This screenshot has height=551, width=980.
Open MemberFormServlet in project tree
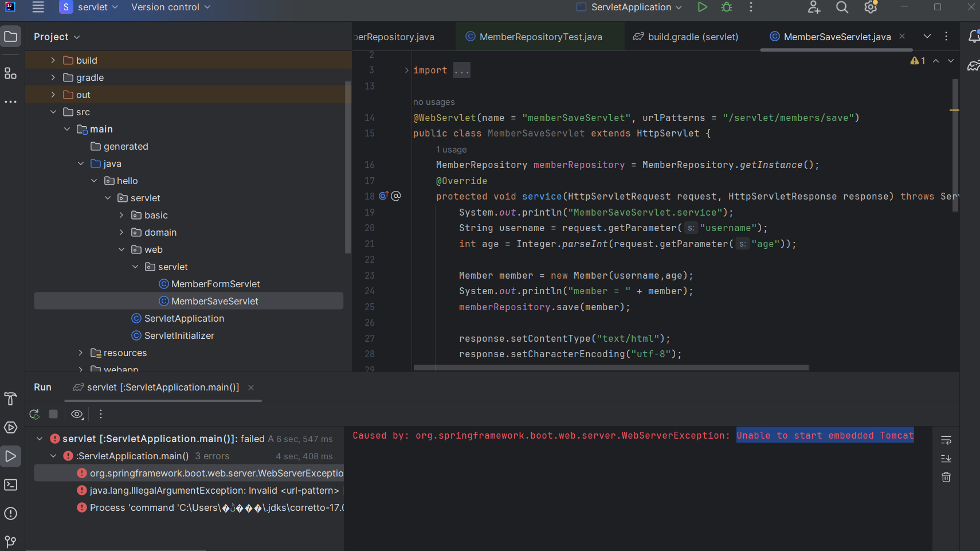215,284
